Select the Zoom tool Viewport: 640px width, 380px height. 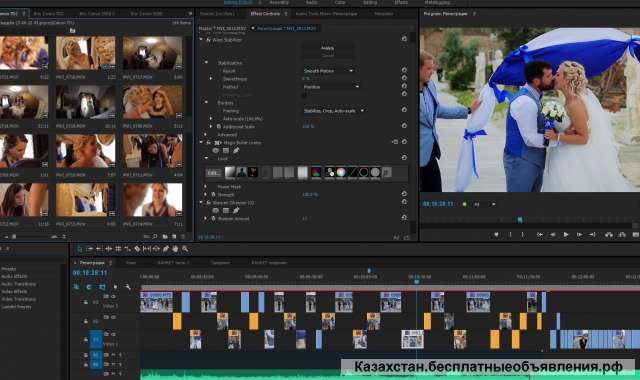[185, 249]
